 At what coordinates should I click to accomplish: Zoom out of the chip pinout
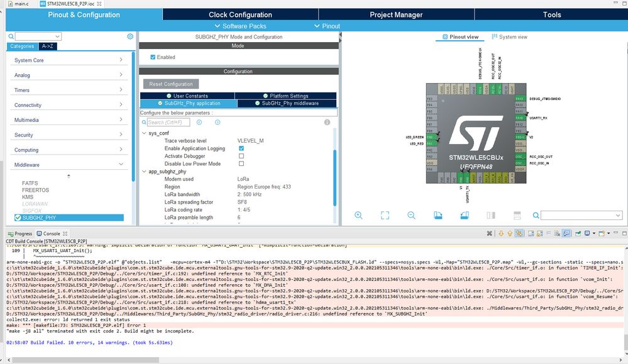pos(411,216)
